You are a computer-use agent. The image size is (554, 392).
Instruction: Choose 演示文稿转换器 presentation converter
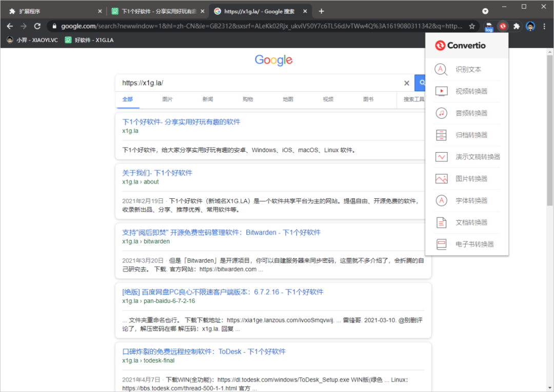[477, 157]
